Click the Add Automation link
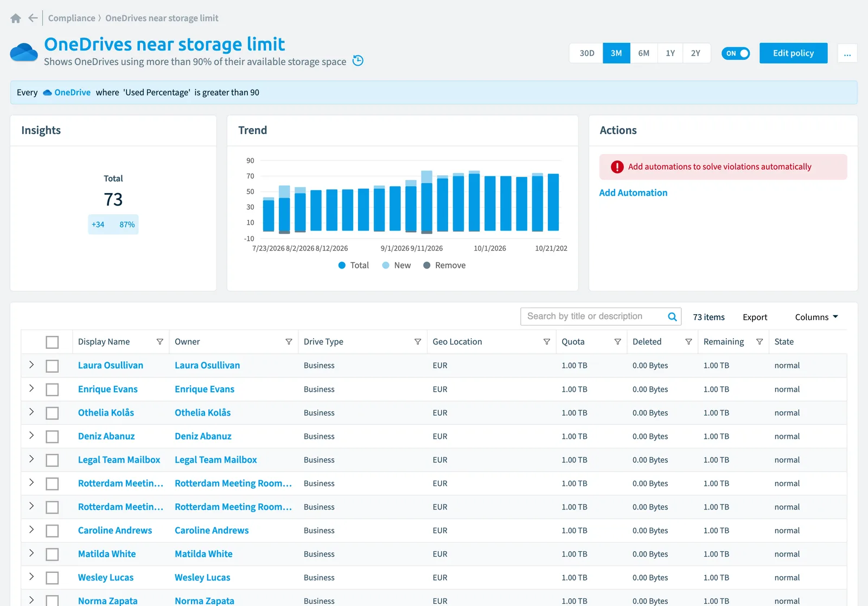Screen dimensions: 868x606 [633, 193]
